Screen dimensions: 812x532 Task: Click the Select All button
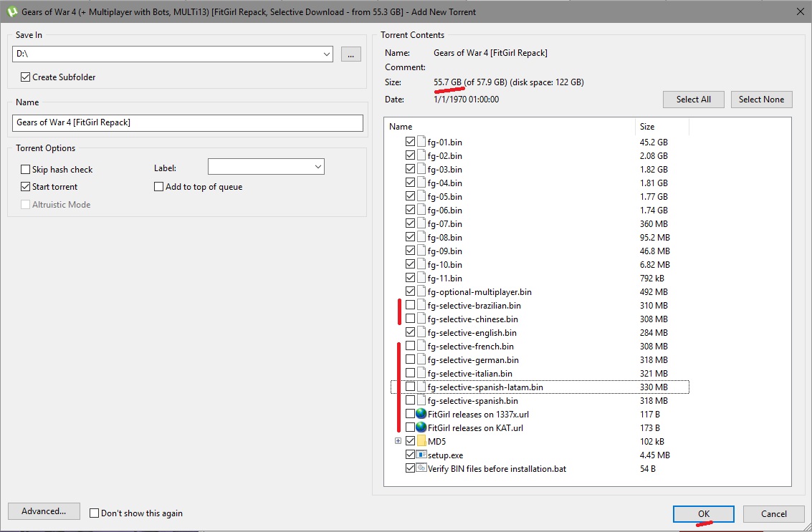tap(694, 100)
